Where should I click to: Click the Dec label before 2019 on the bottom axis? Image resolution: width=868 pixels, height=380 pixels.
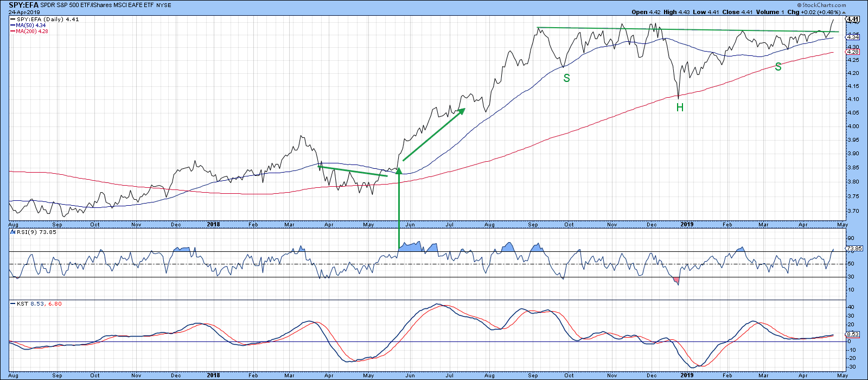tap(652, 375)
